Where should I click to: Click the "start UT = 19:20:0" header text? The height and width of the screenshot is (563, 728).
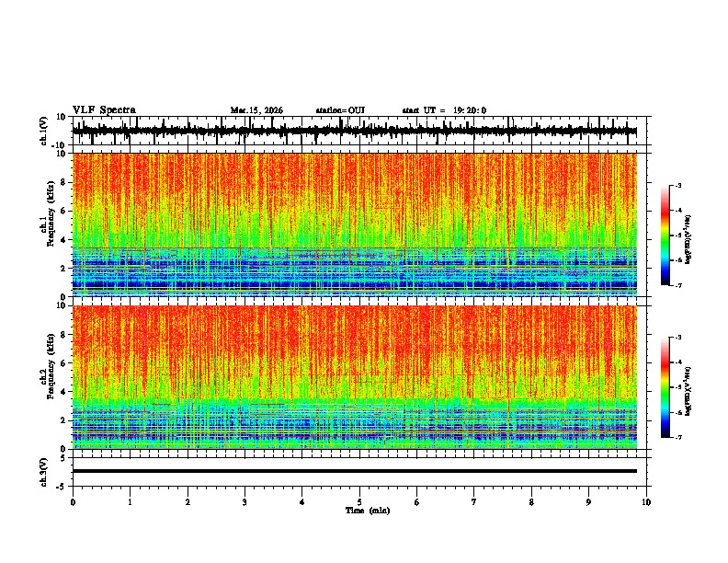pos(444,110)
